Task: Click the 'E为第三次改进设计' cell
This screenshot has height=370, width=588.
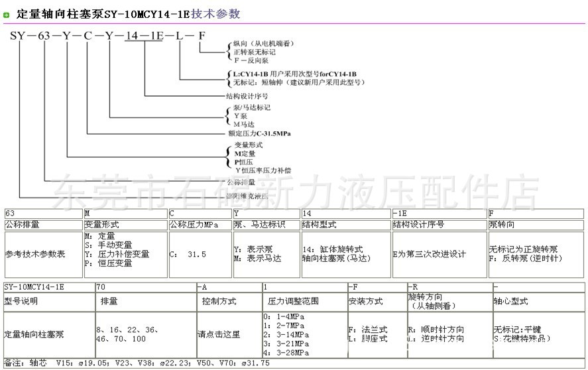Action: pyautogui.click(x=439, y=255)
